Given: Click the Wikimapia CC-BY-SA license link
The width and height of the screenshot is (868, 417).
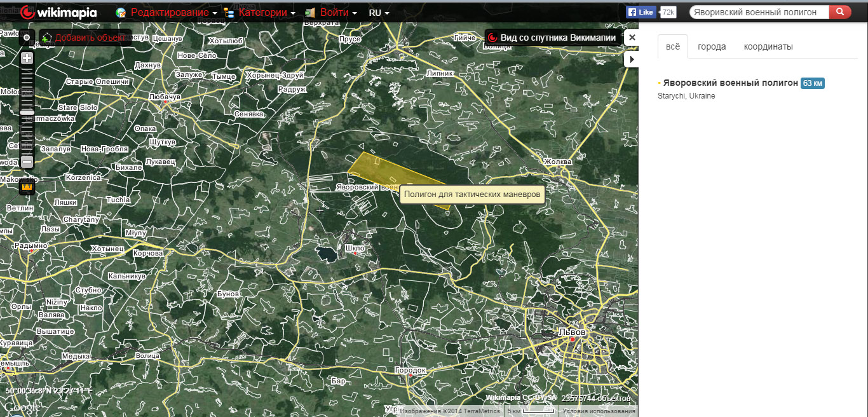Looking at the screenshot, I should (521, 398).
